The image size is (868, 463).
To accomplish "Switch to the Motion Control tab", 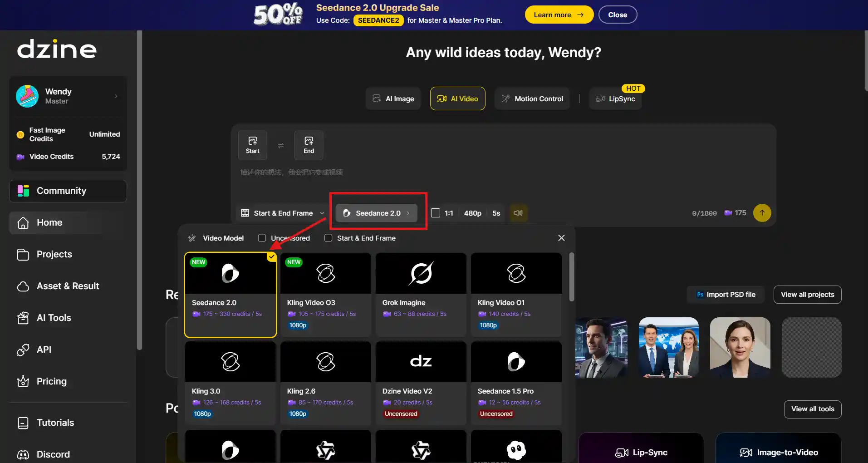I will tap(532, 99).
